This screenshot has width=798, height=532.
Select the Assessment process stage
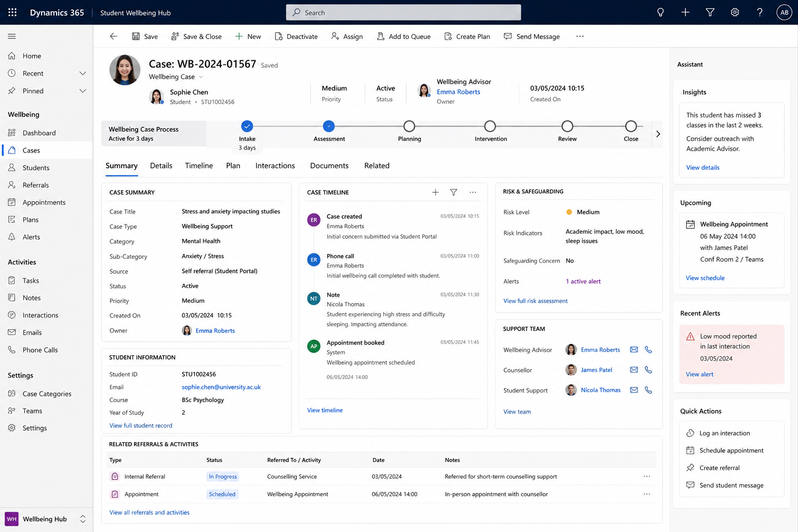(329, 126)
